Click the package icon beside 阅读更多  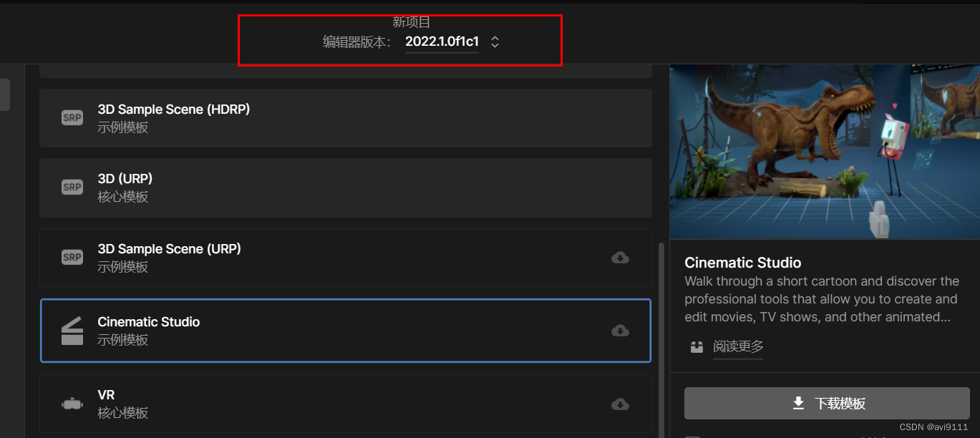point(697,347)
